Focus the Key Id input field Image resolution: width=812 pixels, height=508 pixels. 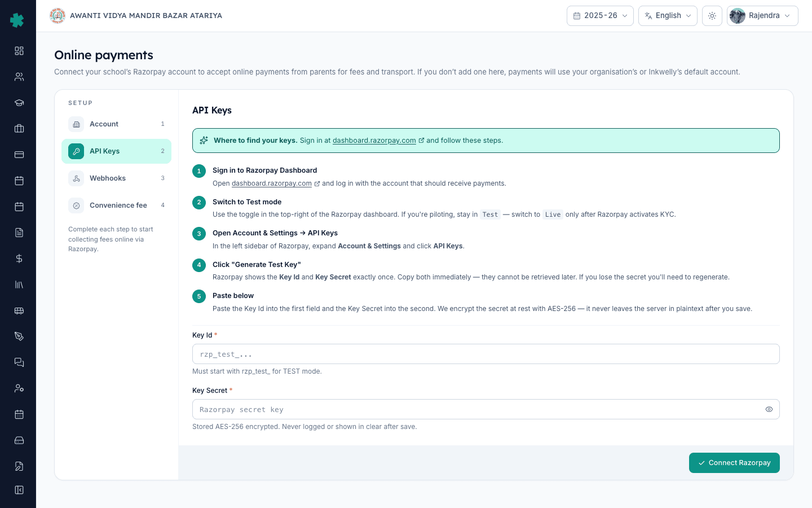[x=486, y=354]
